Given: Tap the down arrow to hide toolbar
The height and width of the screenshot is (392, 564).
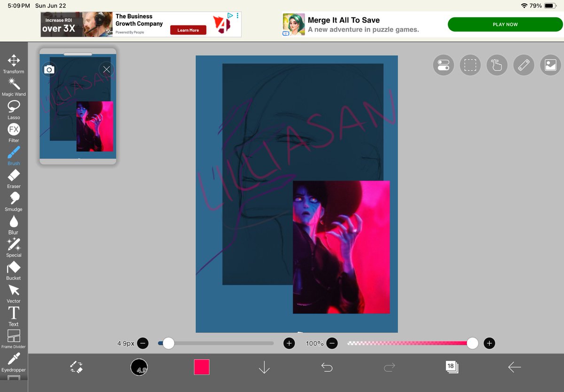Looking at the screenshot, I should click(264, 367).
